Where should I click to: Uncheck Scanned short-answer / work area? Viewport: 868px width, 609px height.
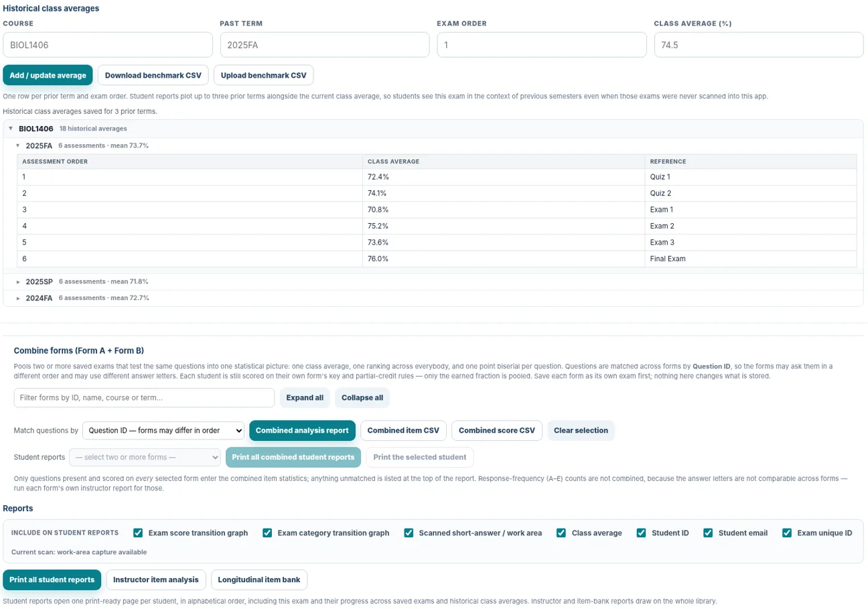[409, 533]
